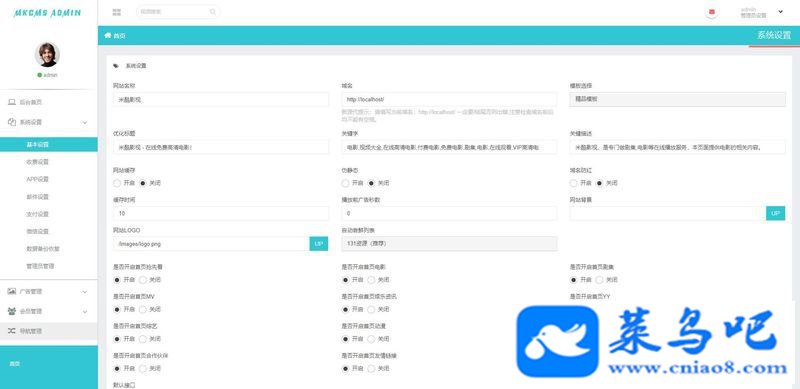Click the 关键描述 input field
Image resolution: width=800 pixels, height=389 pixels.
(x=677, y=147)
